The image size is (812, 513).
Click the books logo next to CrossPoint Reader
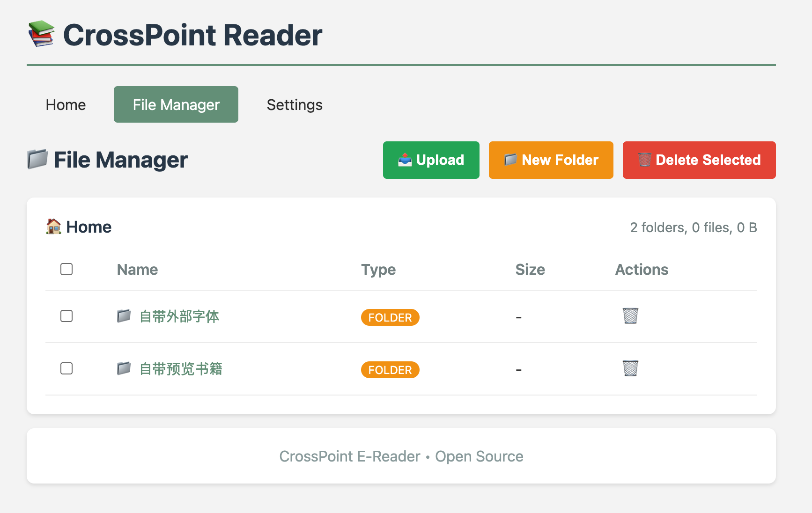[41, 34]
